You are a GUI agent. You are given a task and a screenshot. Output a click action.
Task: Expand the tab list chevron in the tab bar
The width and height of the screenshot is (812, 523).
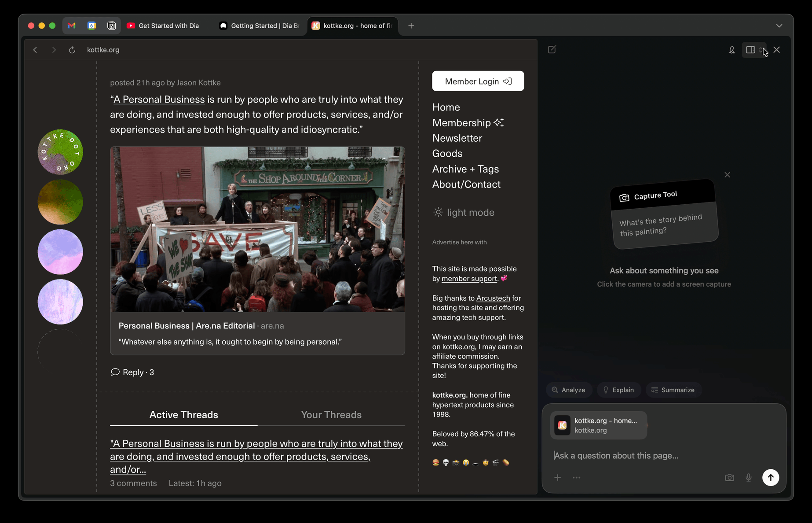pyautogui.click(x=779, y=26)
